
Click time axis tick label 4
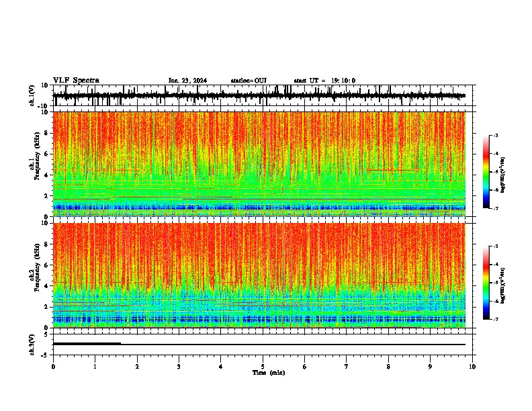coord(221,367)
